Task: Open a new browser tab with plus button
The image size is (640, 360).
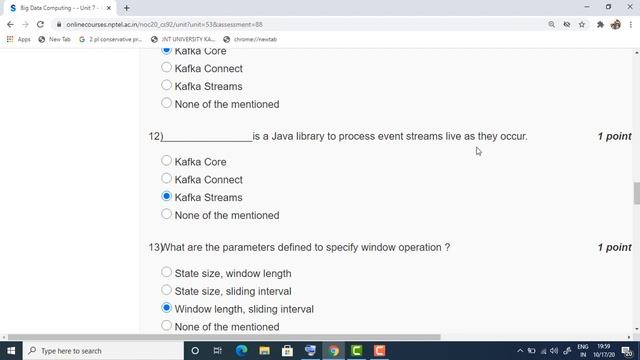Action: [127, 8]
